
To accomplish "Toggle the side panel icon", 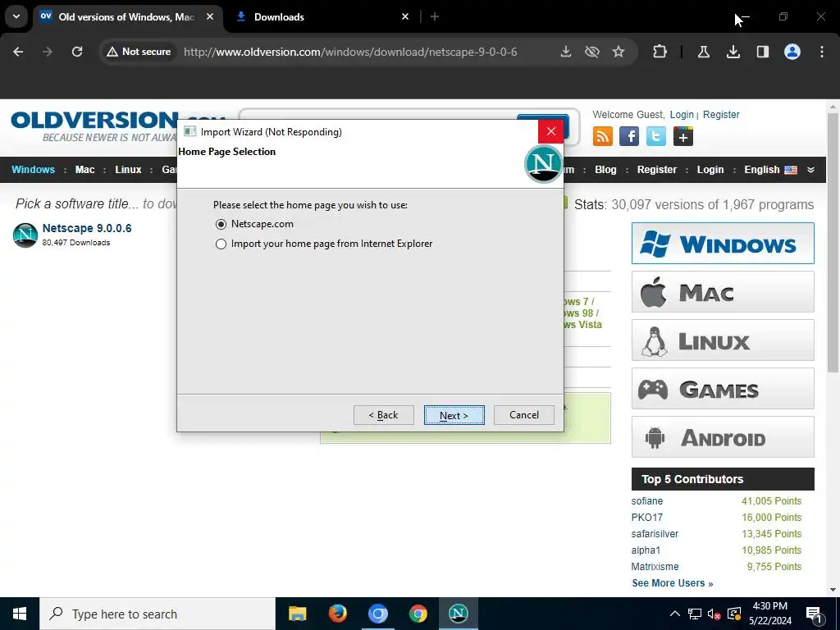I will pos(763,52).
